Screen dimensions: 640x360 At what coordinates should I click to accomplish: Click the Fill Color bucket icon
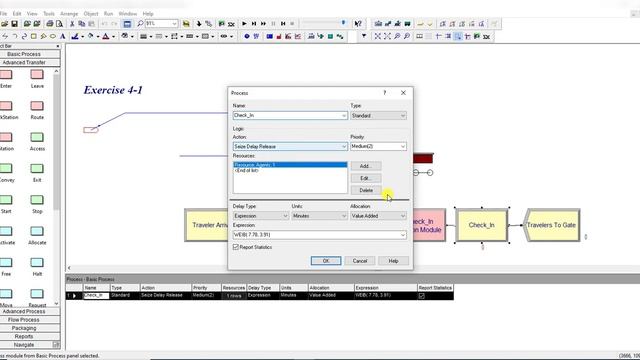point(90,36)
